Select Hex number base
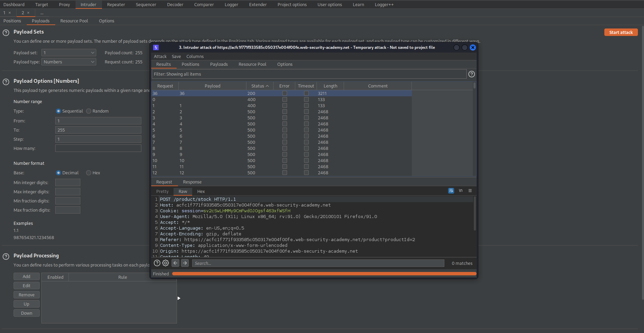 [x=88, y=173]
